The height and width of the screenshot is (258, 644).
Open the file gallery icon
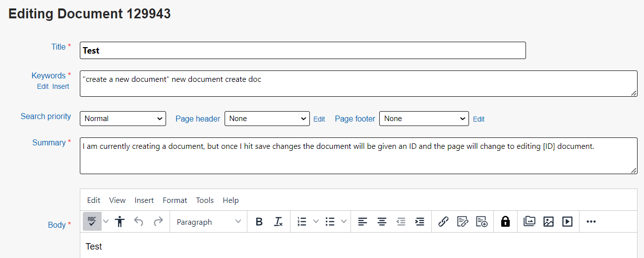[529, 222]
